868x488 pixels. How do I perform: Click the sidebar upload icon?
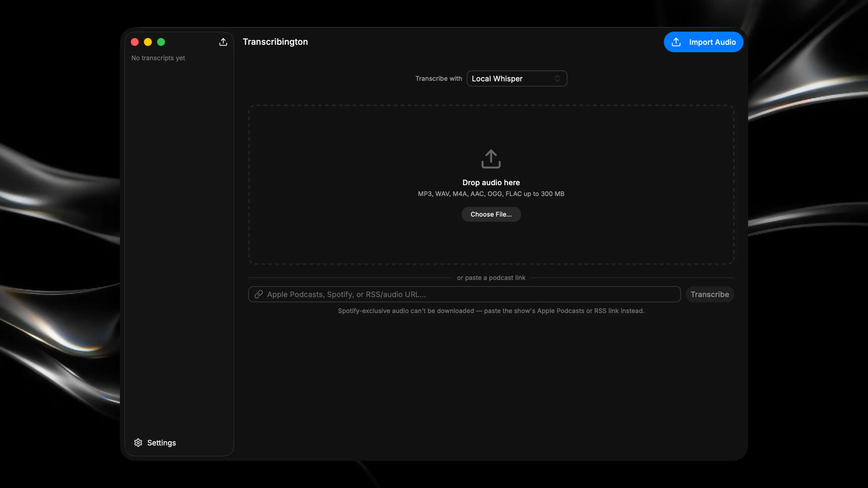(223, 42)
